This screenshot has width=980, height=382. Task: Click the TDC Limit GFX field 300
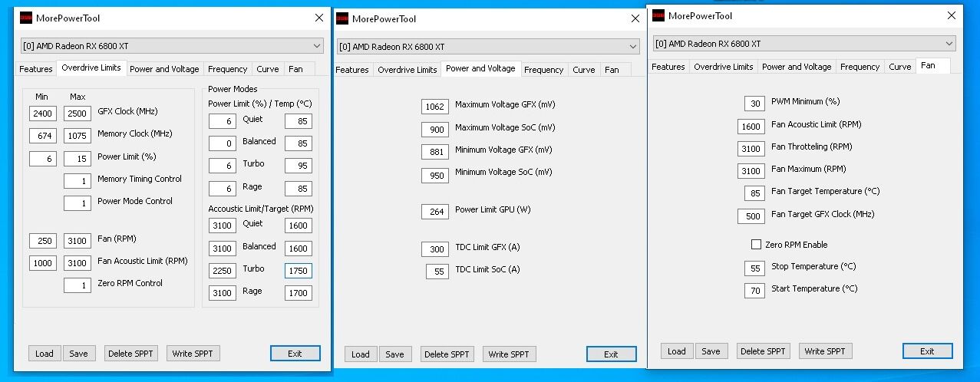435,249
